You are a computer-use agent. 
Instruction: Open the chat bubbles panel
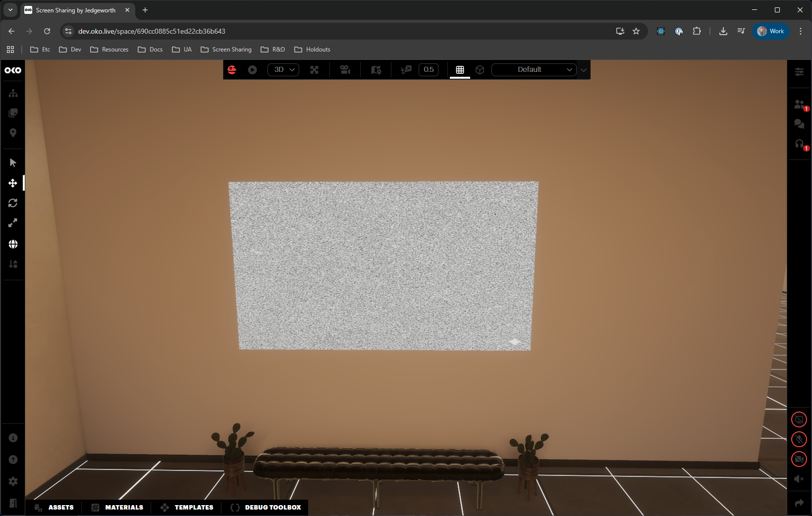[799, 124]
